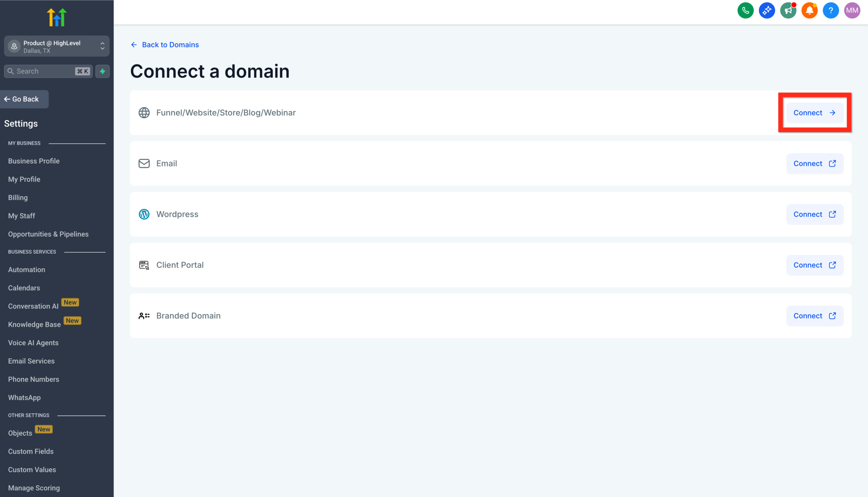Click the WordPress logo icon
This screenshot has height=497, width=868.
pos(144,214)
